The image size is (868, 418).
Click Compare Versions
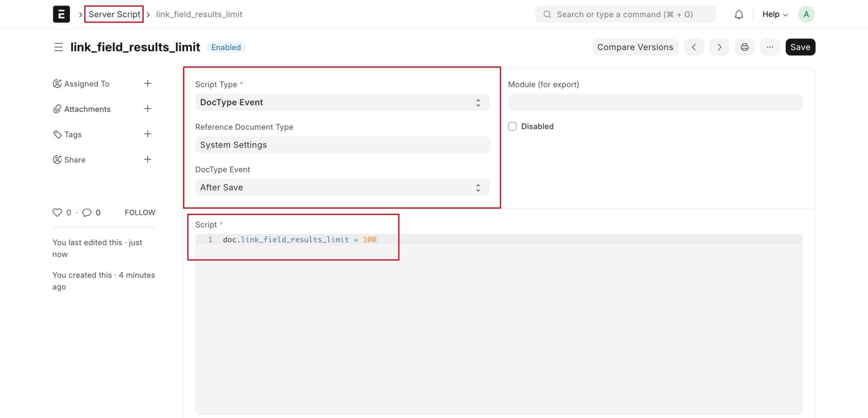point(635,47)
